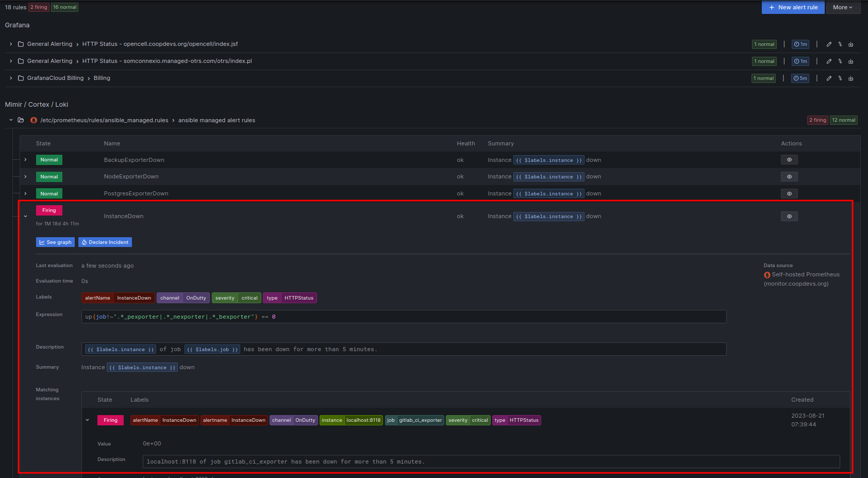Viewport: 868px width, 478px height.
Task: Click eye view button for BackupExporterDown rule
Action: (x=789, y=160)
